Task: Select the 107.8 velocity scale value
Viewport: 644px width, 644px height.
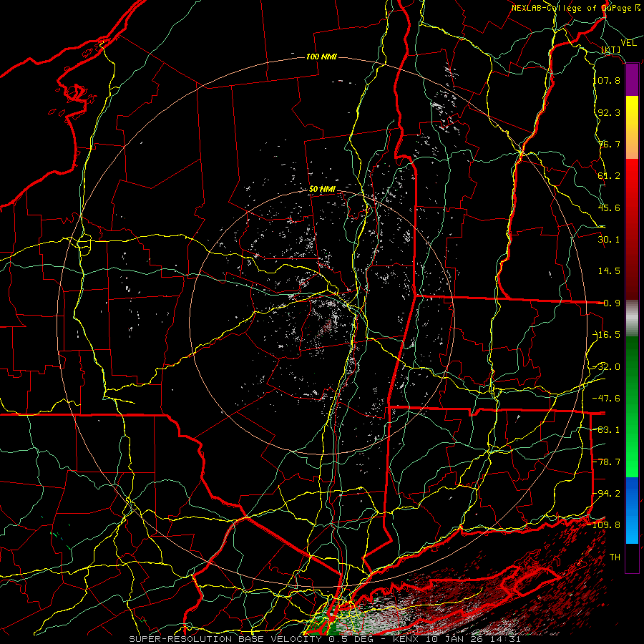Action: click(608, 80)
